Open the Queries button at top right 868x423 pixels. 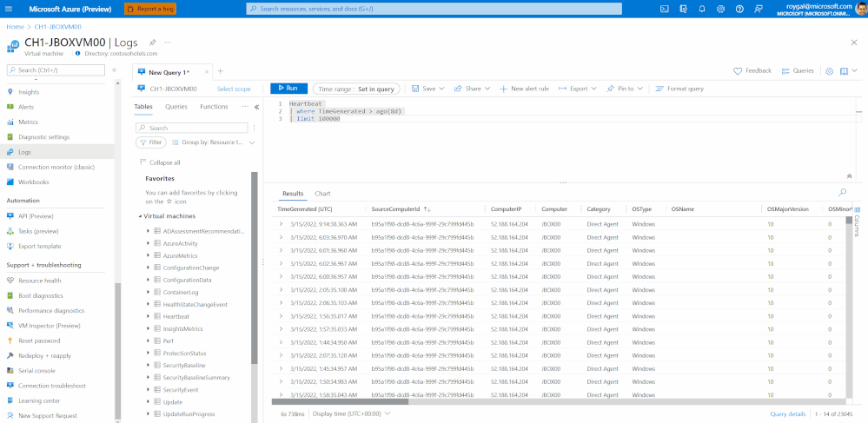click(x=798, y=71)
